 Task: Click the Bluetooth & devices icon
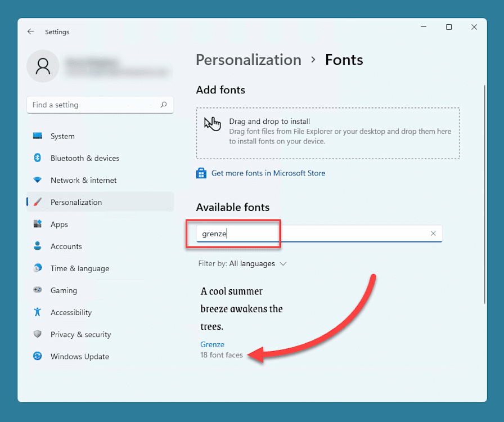38,158
